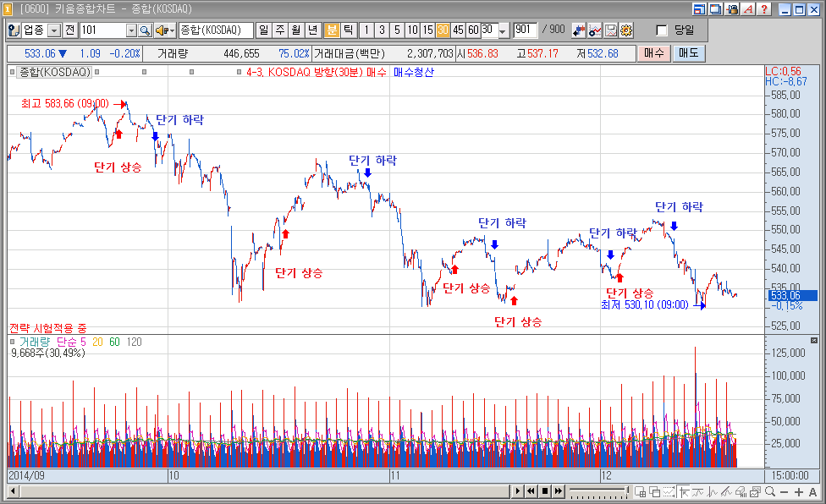826x504 pixels.
Task: Click the duplicate window icon in title bar
Action: pyautogui.click(x=716, y=9)
